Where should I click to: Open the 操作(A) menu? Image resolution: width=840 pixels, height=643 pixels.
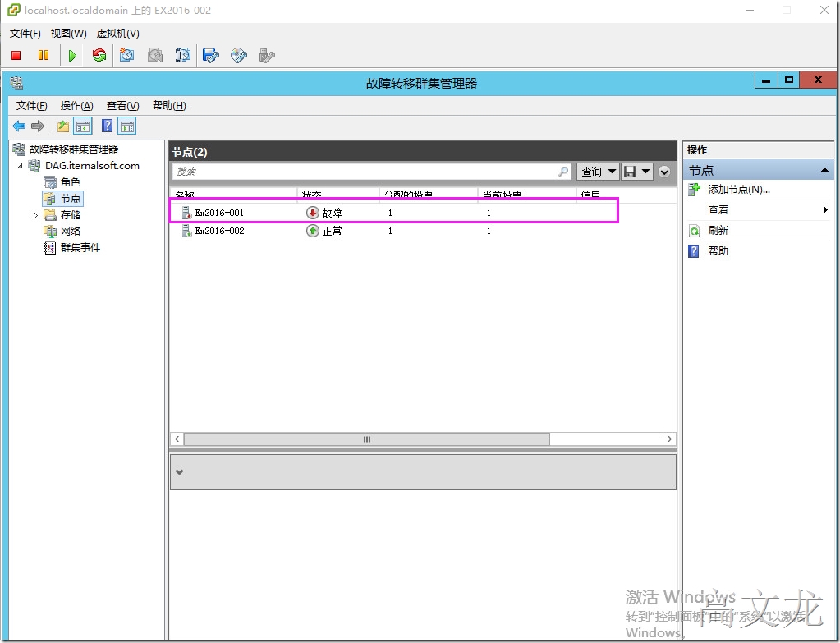[x=76, y=106]
